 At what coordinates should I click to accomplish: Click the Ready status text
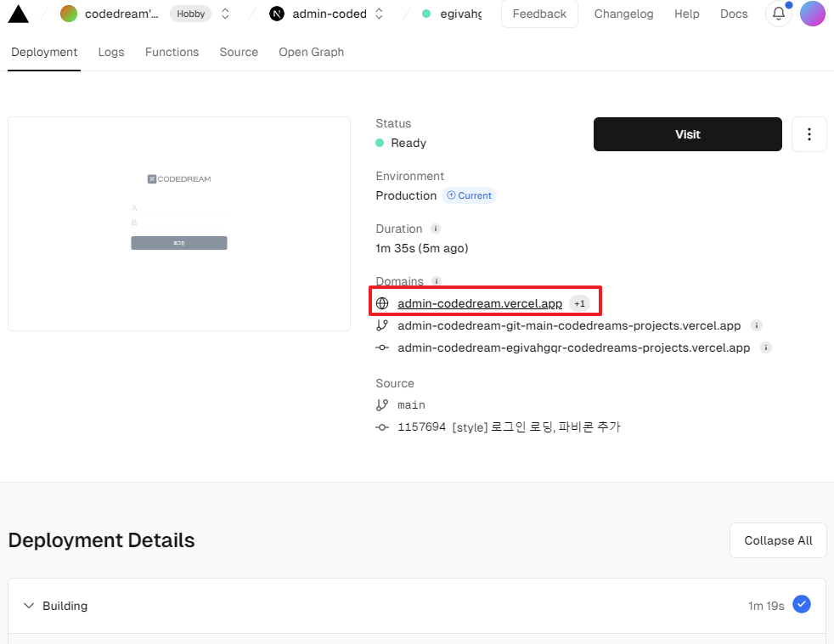pos(409,143)
